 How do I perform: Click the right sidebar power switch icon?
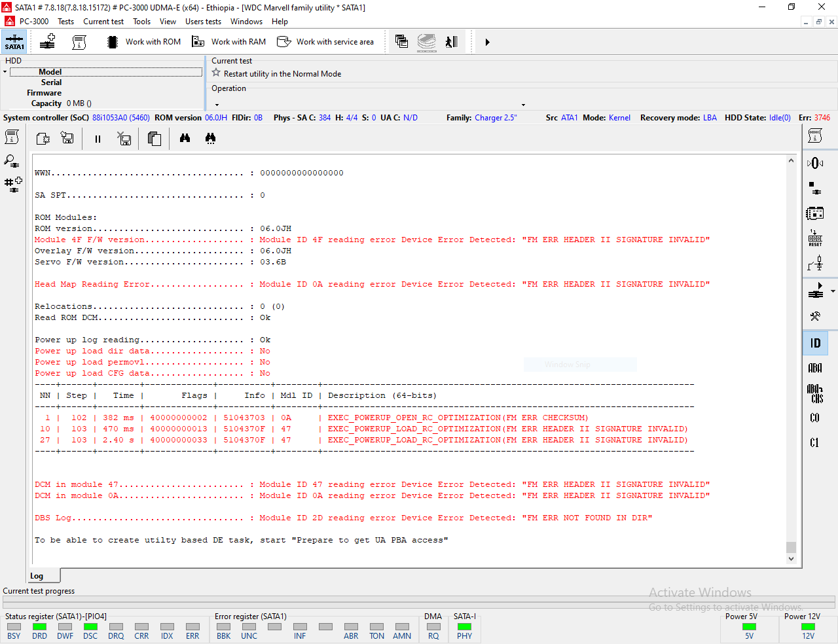coord(815,263)
